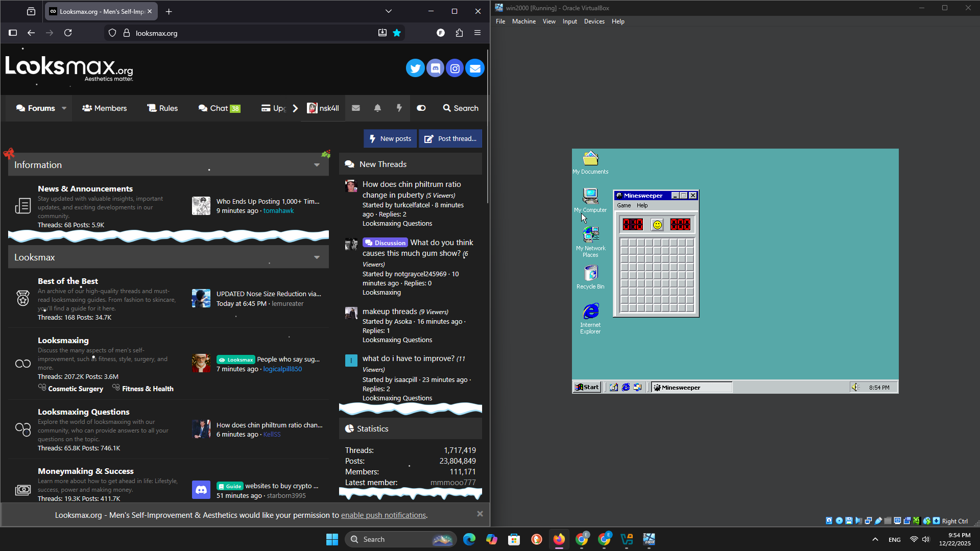Image resolution: width=980 pixels, height=551 pixels.
Task: Collapse the Looksmax section
Action: pos(317,257)
